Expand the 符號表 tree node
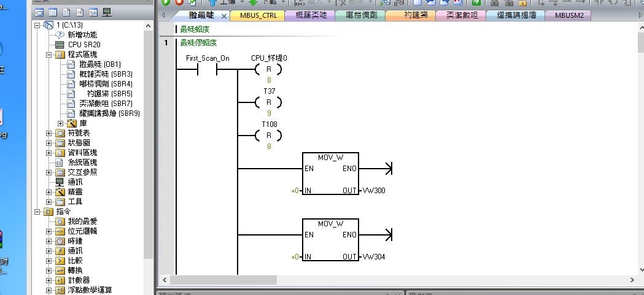This screenshot has width=644, height=295. [50, 133]
